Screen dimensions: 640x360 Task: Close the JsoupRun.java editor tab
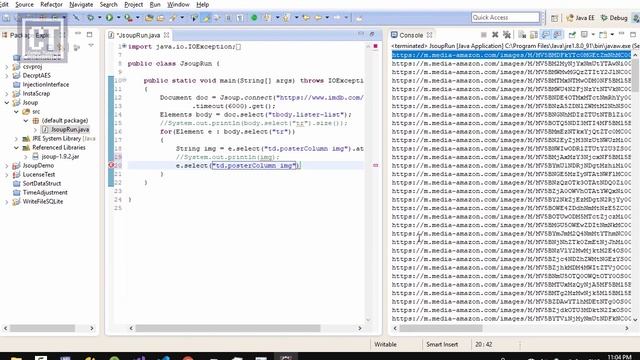[x=167, y=35]
